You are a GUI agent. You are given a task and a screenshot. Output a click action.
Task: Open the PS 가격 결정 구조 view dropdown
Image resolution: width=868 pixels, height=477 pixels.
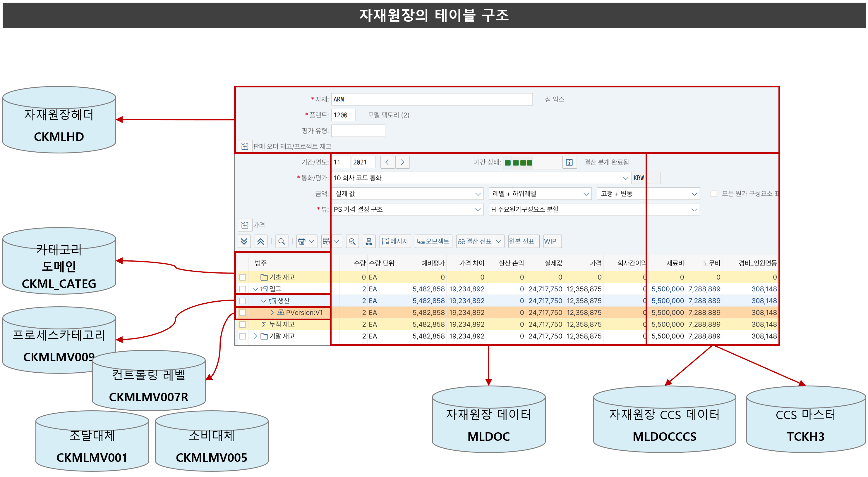point(478,210)
